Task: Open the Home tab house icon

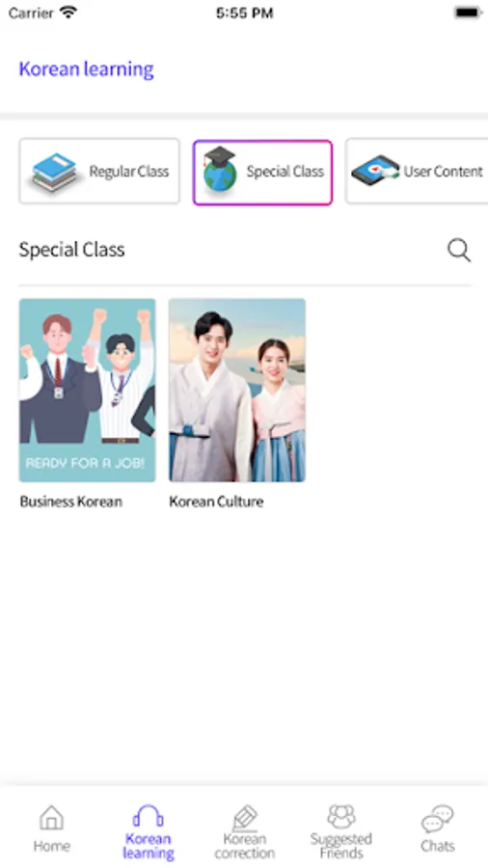Action: (51, 818)
